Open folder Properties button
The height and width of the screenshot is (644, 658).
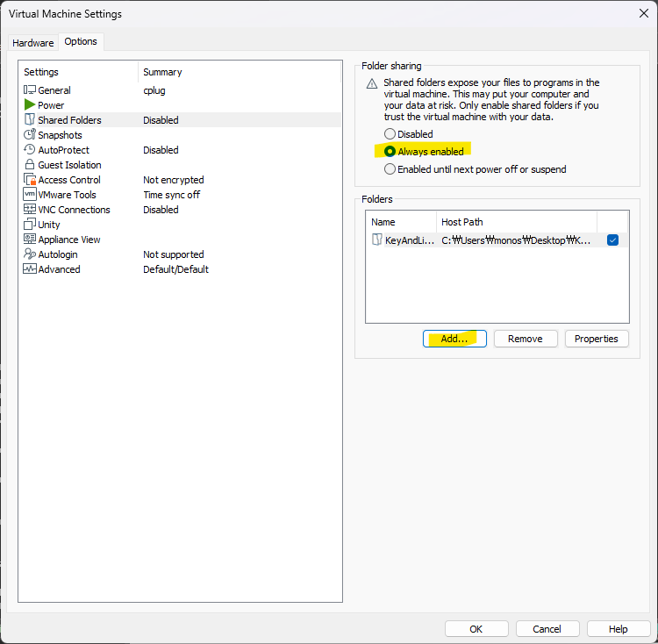pos(597,339)
